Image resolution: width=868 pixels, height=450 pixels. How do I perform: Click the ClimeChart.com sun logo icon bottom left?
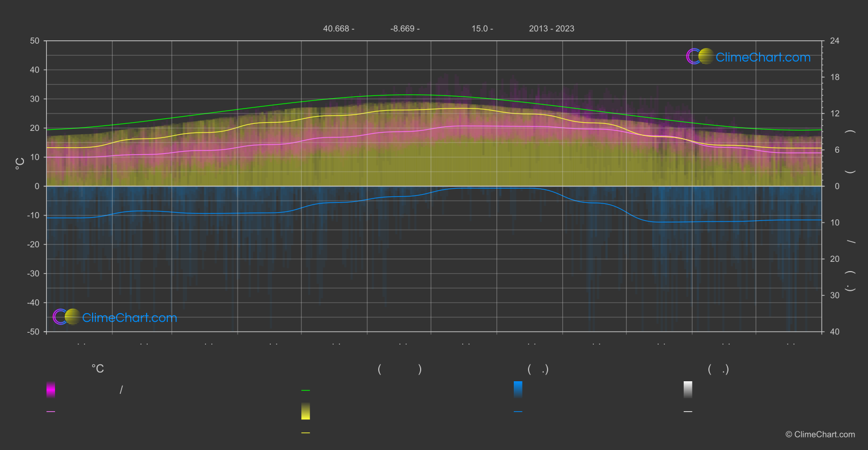[x=66, y=316]
